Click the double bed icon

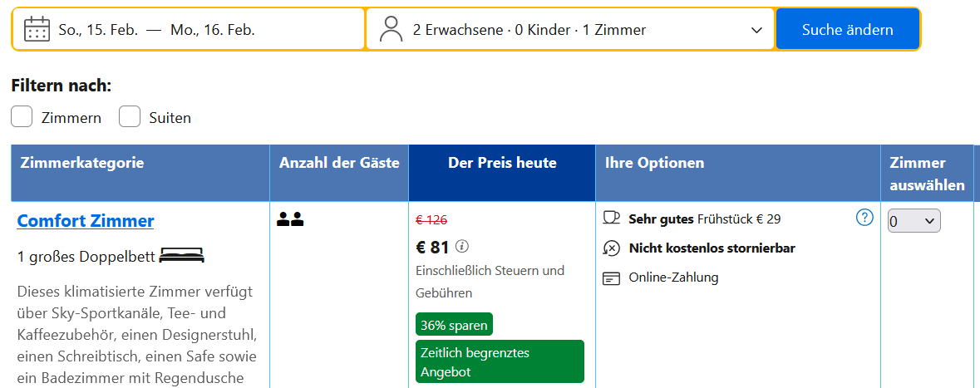tap(181, 256)
